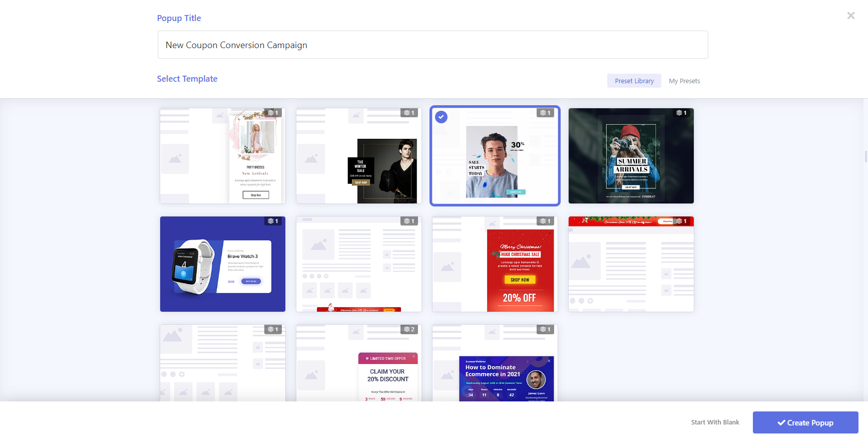
Task: Click the 2-layer badge on Claim Discount template
Action: [409, 329]
